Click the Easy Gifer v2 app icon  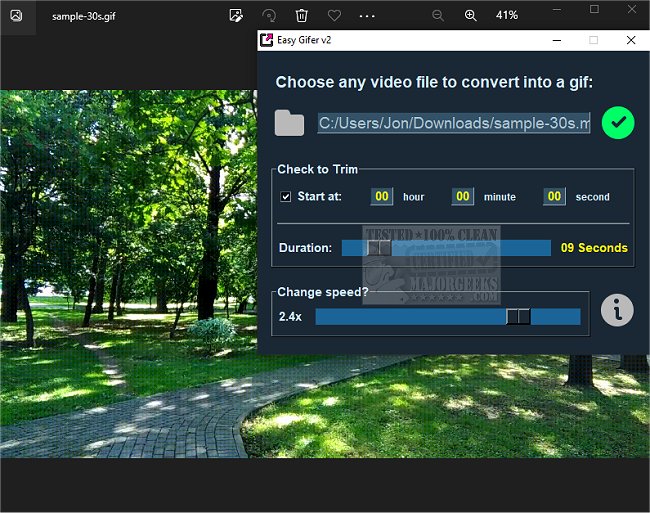[x=267, y=40]
